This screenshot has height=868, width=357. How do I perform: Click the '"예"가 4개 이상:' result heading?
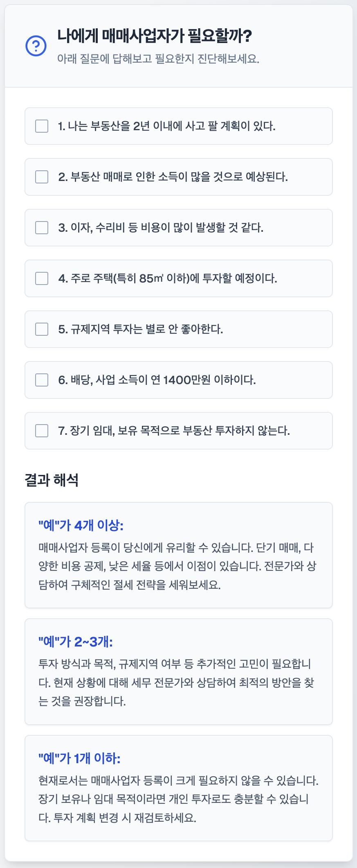(x=81, y=525)
